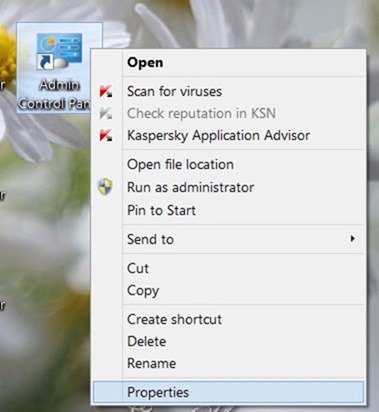Select Rename from the context menu
This screenshot has height=412, width=379.
pos(228,363)
